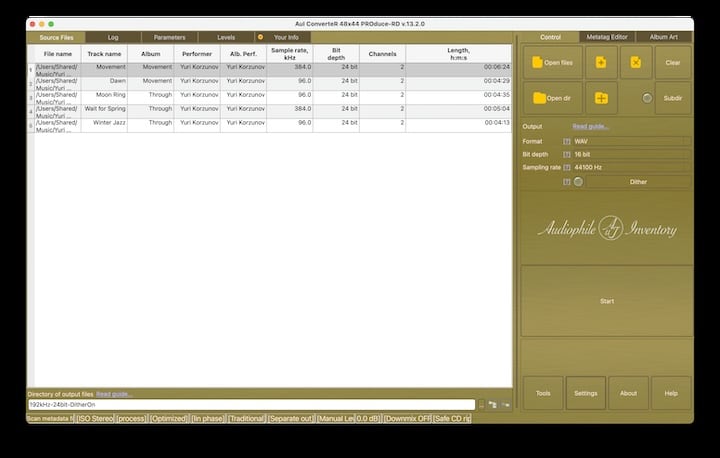Click the Bit depth help question icon

click(567, 154)
